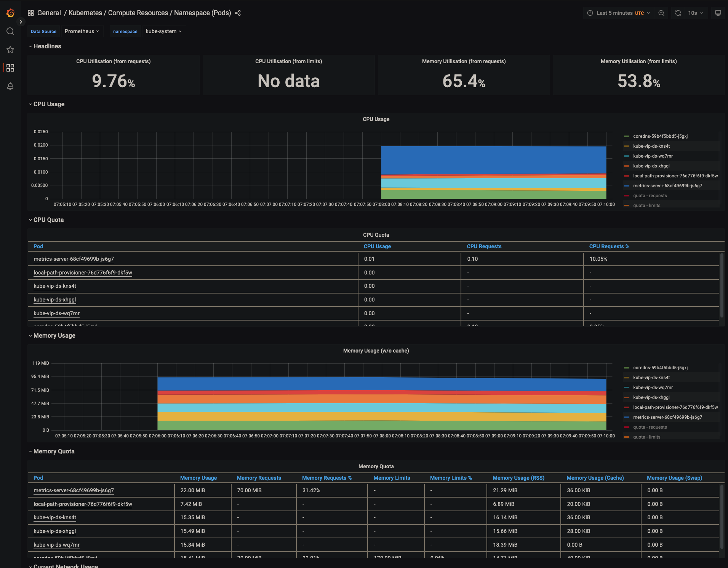Click Compute Resources in the breadcrumb
This screenshot has height=568, width=728.
tap(138, 13)
